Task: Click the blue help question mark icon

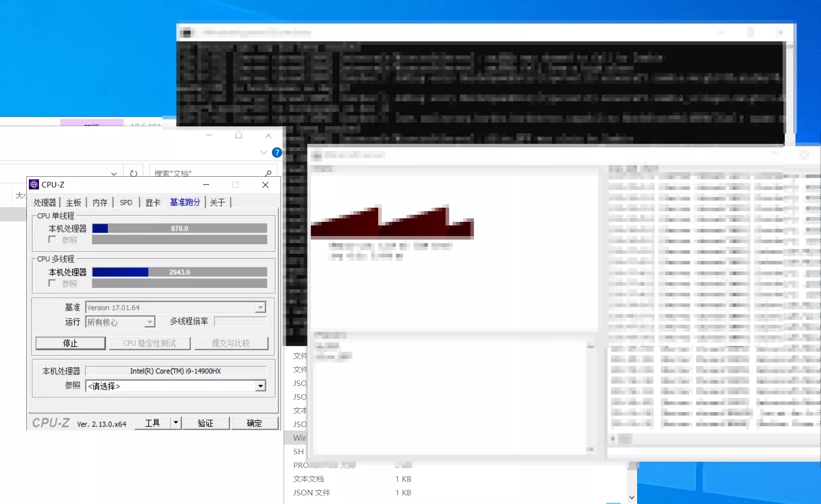Action: tap(277, 152)
